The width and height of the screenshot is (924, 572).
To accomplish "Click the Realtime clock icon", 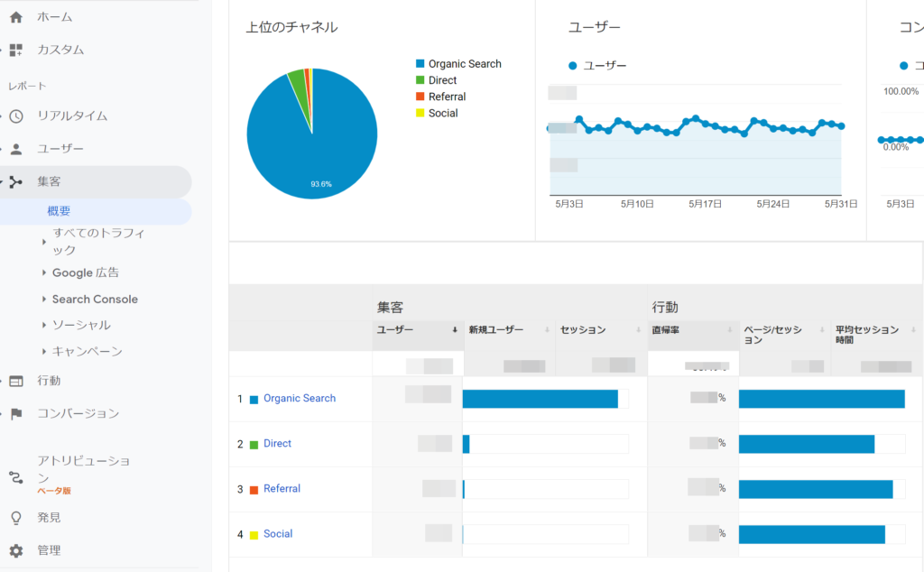I will 16,116.
